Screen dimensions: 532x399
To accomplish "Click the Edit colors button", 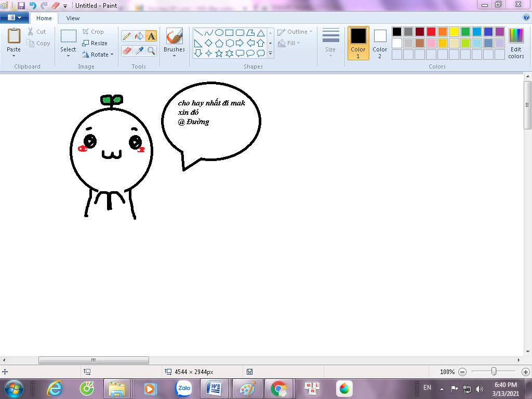I will 516,44.
